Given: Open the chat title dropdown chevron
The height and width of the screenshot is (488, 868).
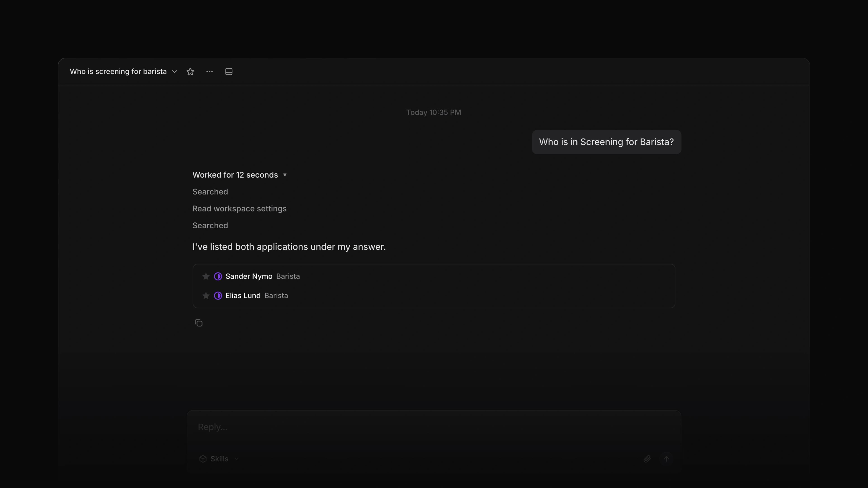Looking at the screenshot, I should 175,71.
